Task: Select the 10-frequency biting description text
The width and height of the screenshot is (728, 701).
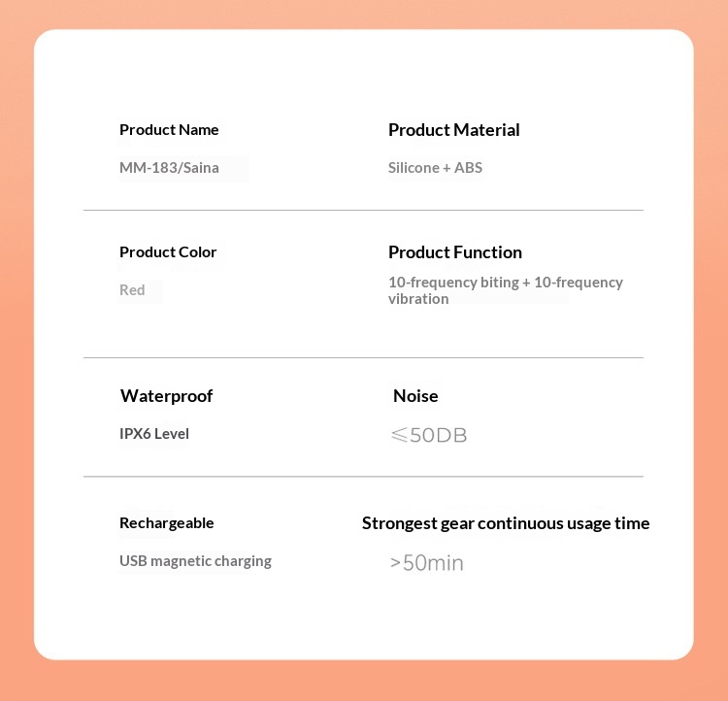Action: pyautogui.click(x=506, y=290)
